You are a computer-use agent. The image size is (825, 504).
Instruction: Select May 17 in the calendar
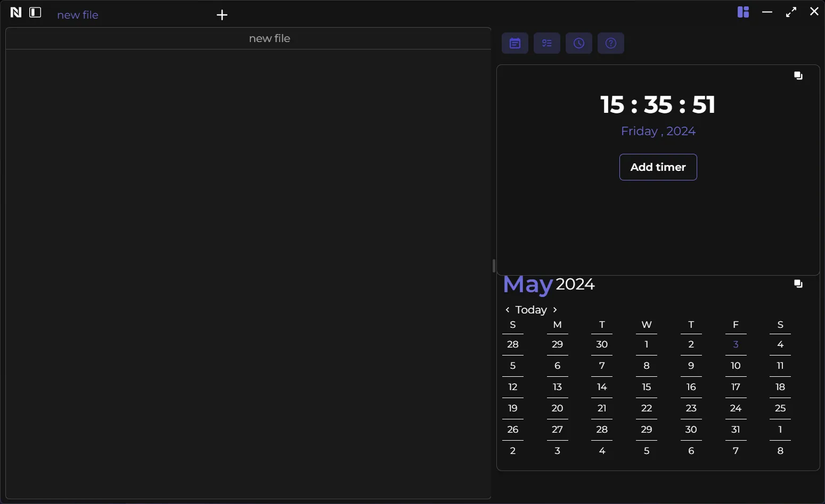(736, 387)
